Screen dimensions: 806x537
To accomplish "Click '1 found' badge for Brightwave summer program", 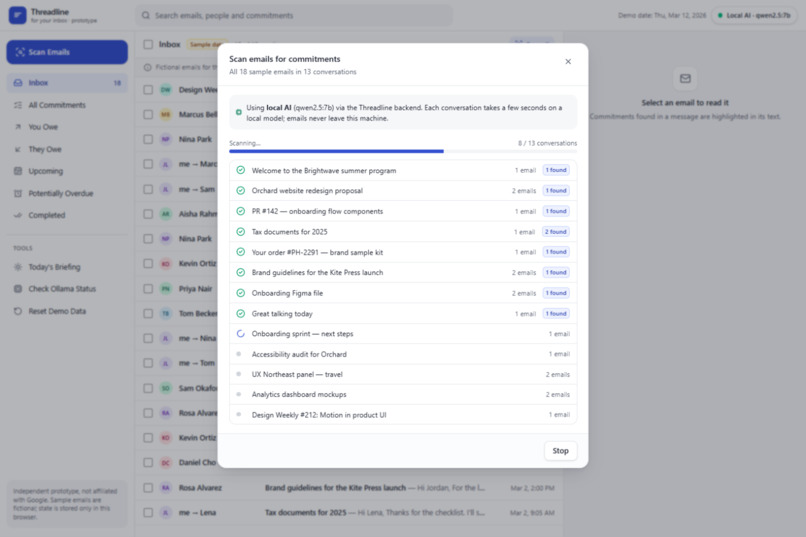I will (x=556, y=170).
